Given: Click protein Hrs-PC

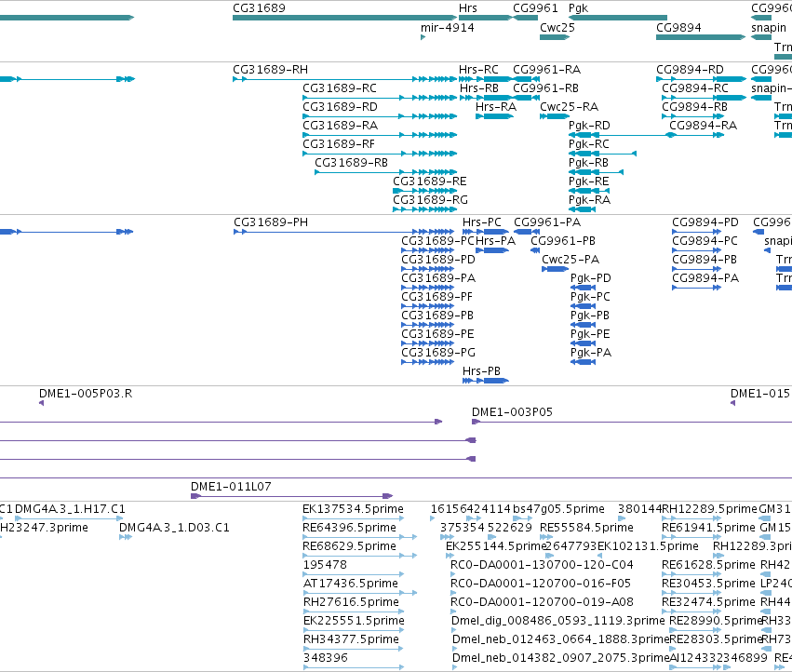Looking at the screenshot, I should (482, 222).
